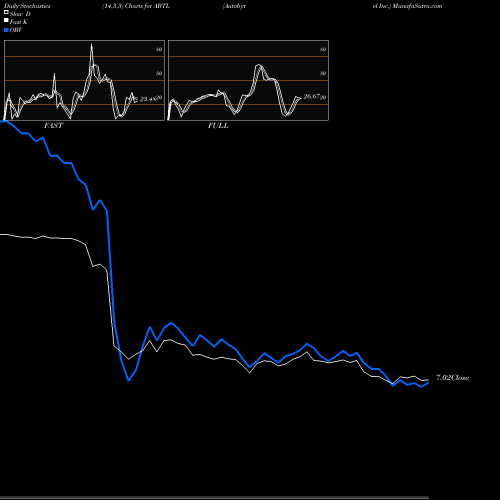Screen dimensions: 500x500
Task: Click the 'Fast K' legend text
Action: [x=19, y=22]
